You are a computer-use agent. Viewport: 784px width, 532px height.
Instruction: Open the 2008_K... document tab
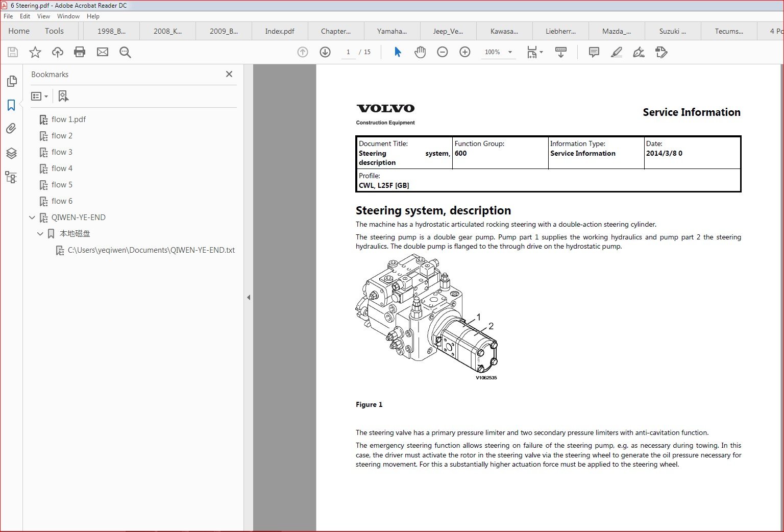pos(167,31)
